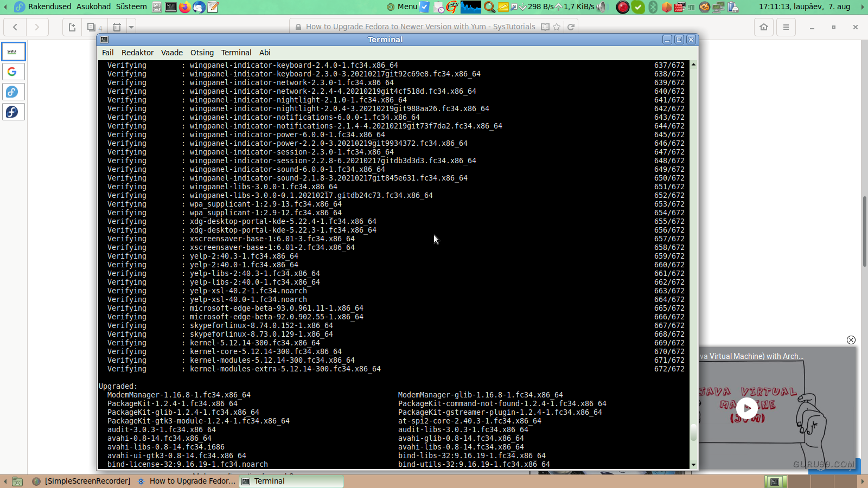Image resolution: width=868 pixels, height=488 pixels.
Task: Show the browser tabs overview with count 4
Action: tap(94, 27)
